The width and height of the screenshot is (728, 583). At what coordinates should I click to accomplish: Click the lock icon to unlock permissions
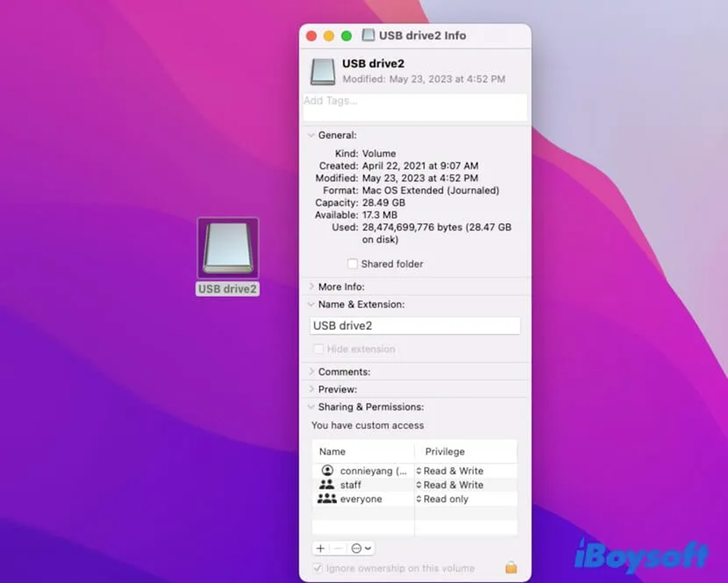click(x=511, y=567)
